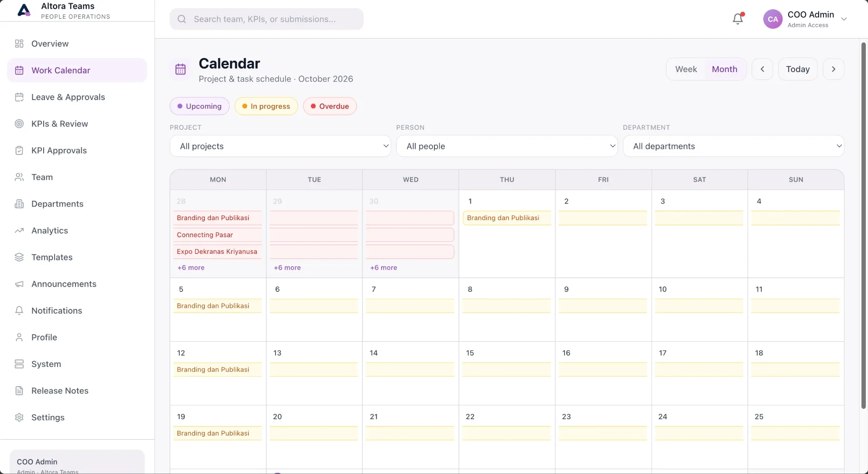Screen dimensions: 868x474
Task: Open Expo Dekranas Kriyanusa event
Action: (x=217, y=252)
